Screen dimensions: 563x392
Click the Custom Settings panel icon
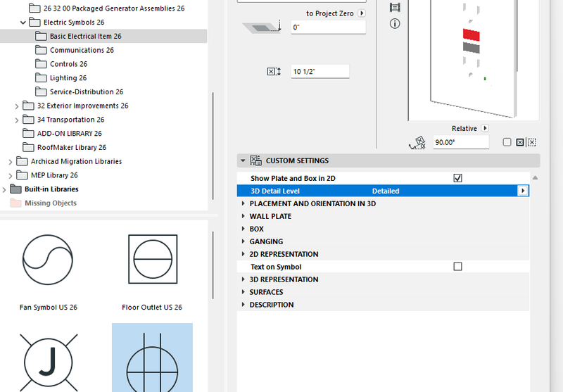tap(256, 160)
